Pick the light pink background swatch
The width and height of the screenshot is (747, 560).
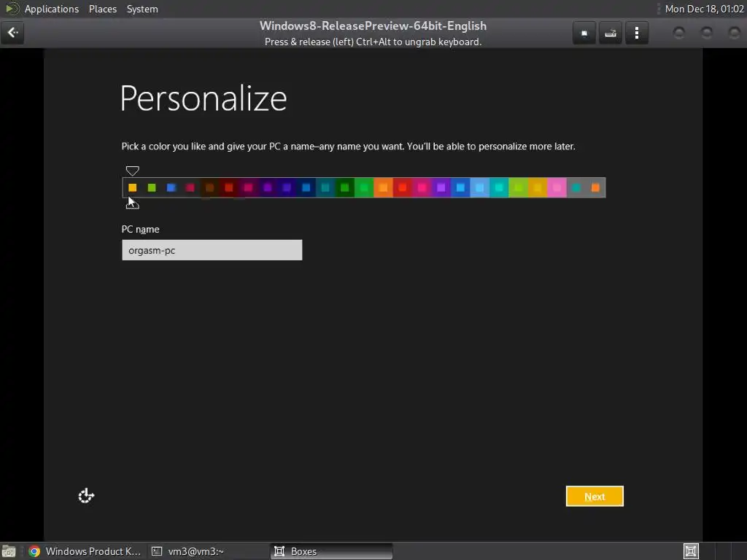tap(557, 187)
